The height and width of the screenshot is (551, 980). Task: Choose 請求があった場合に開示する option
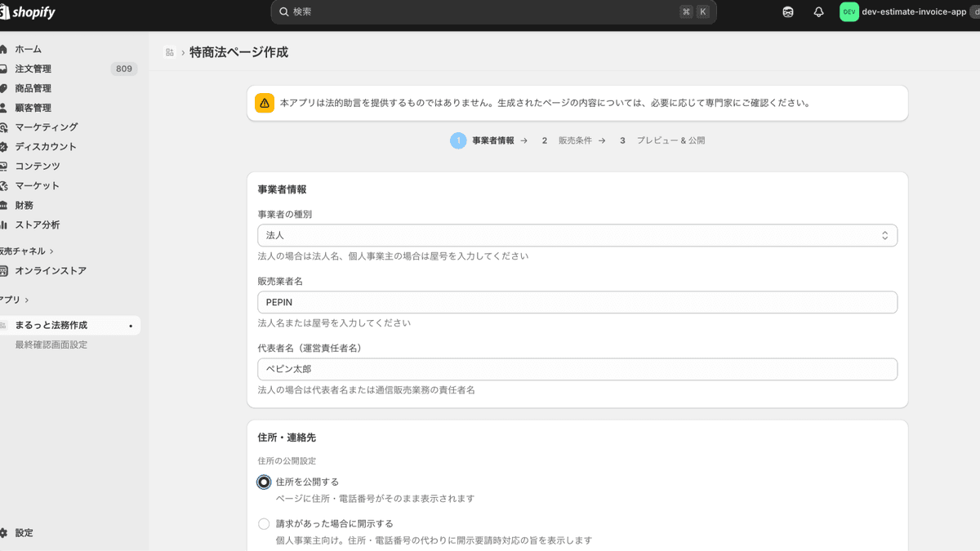pyautogui.click(x=263, y=523)
